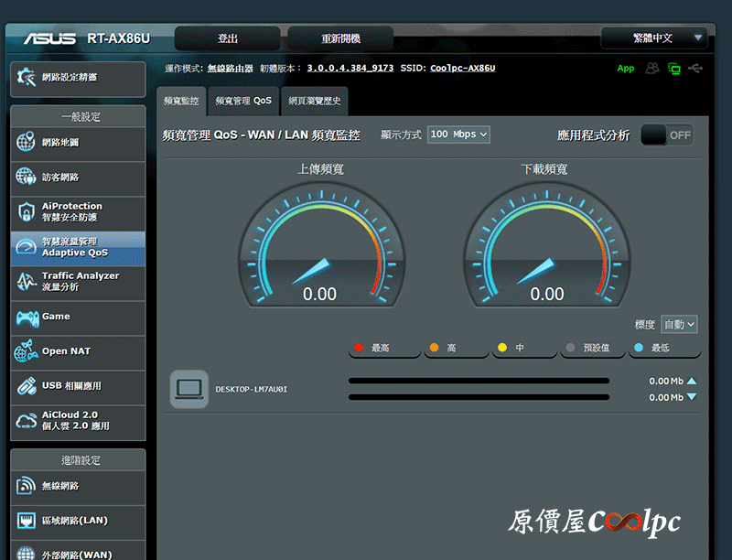Open the 繁體中文 language dropdown
Viewport: 732px width, 560px height.
coord(654,38)
